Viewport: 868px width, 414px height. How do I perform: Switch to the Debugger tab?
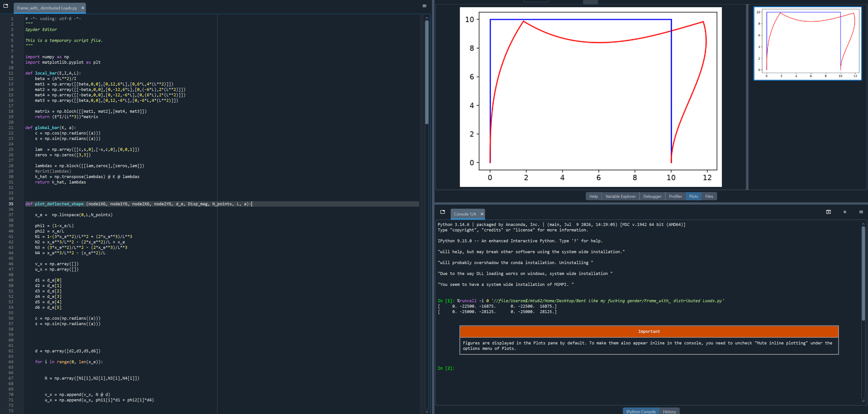[652, 196]
